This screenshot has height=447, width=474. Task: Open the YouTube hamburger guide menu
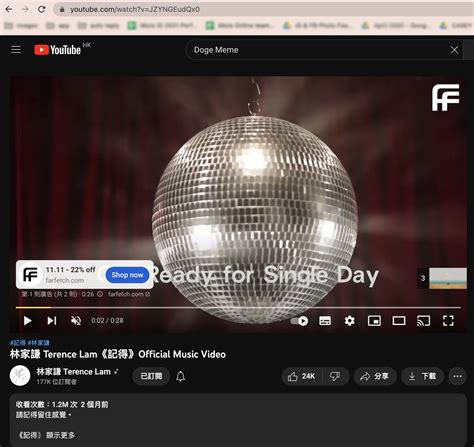click(16, 50)
